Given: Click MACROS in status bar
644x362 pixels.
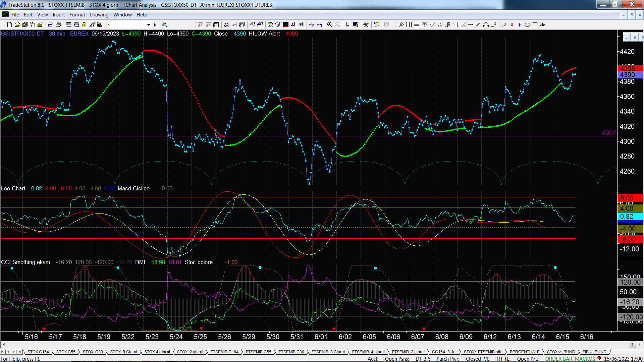Looking at the screenshot, I should [585, 359].
